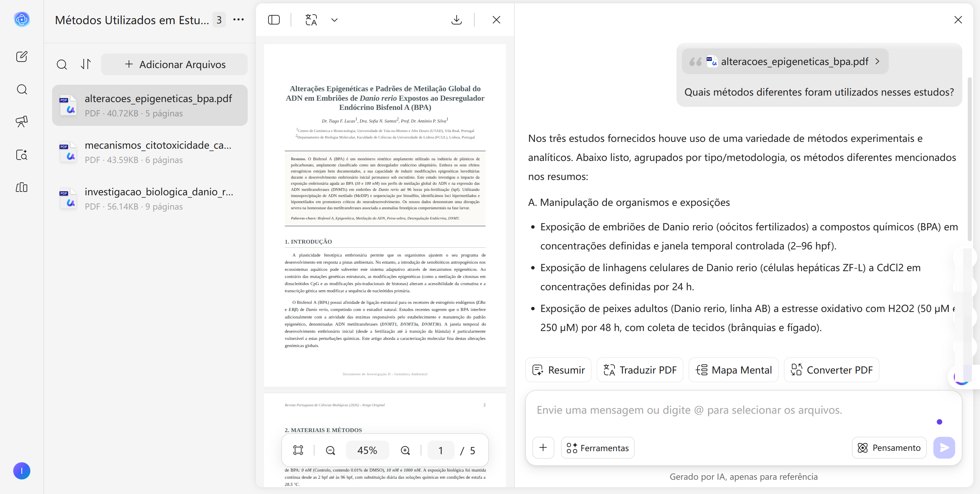Click the translate icon in the PDF toolbar

(x=311, y=20)
